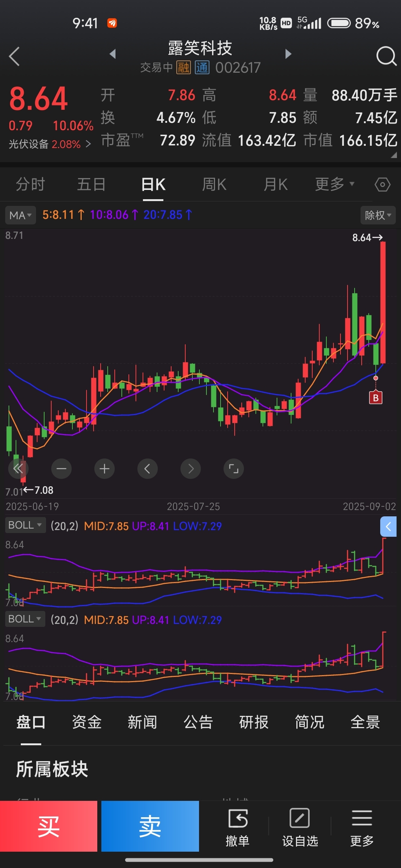The image size is (401, 868).
Task: Switch to 周K chart tab
Action: [214, 184]
